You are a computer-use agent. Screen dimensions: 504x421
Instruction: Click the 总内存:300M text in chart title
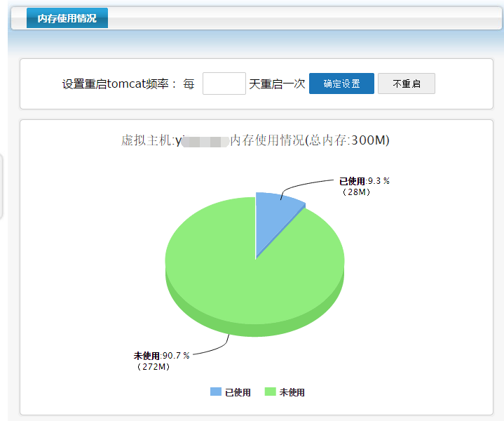[x=347, y=140]
